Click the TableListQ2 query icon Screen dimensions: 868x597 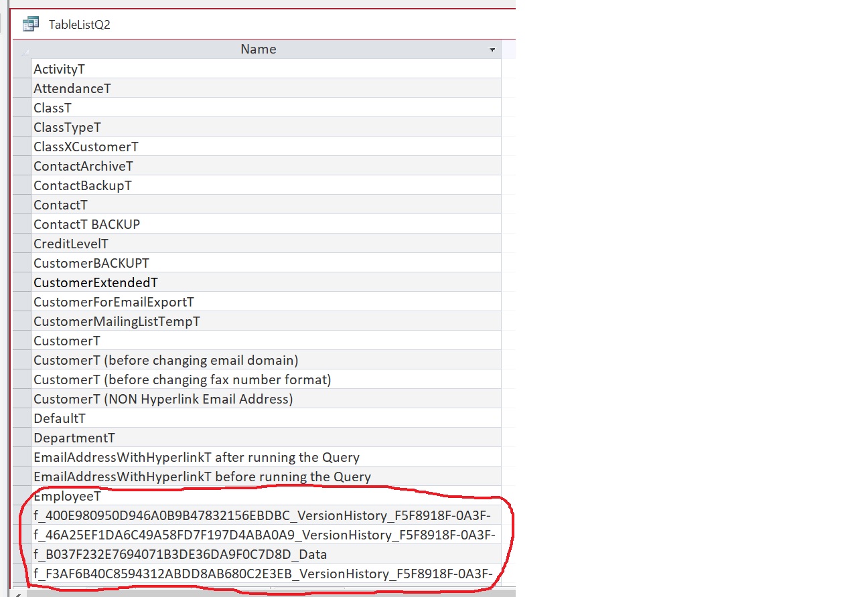pos(30,25)
